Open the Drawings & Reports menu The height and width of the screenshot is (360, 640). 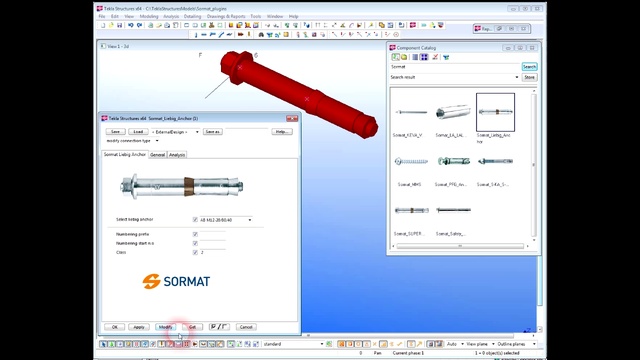[226, 16]
